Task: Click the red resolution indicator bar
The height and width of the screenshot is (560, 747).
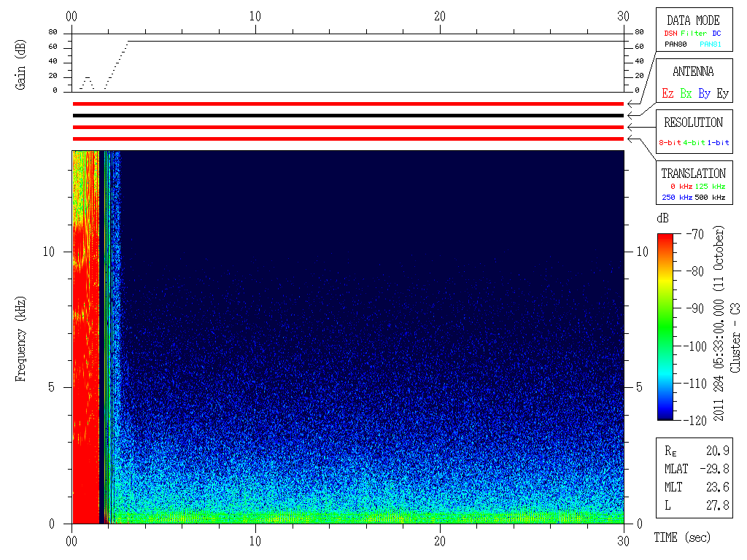Action: tap(348, 127)
